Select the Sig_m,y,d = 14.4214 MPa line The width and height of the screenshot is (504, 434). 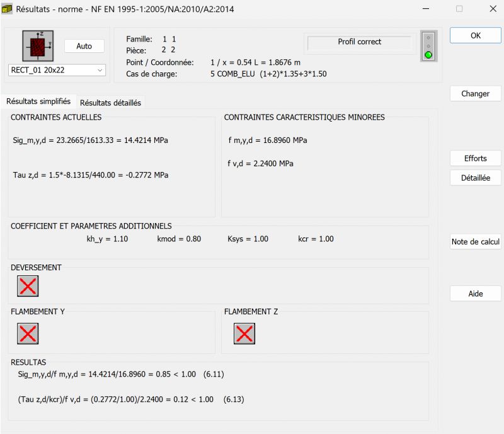90,140
